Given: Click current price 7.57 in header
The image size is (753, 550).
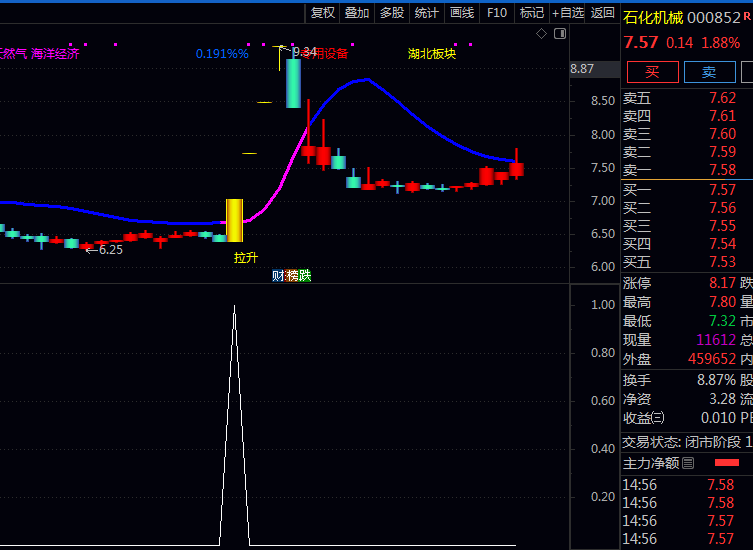Looking at the screenshot, I should (641, 42).
